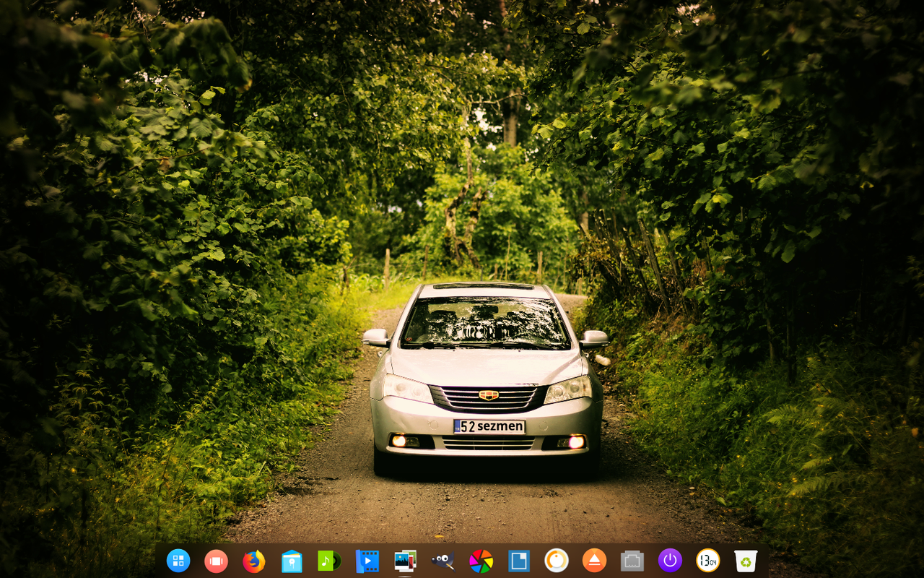Open the multitasking view icon
This screenshot has height=578, width=924.
pos(216,561)
